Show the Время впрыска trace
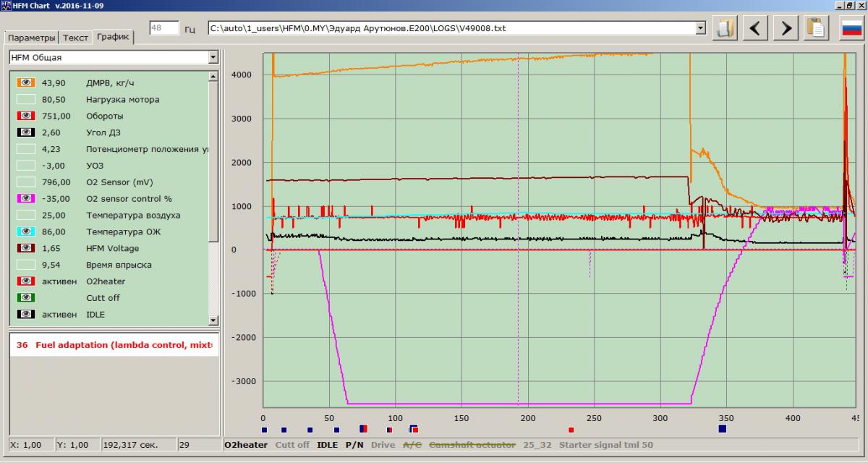 (x=26, y=265)
